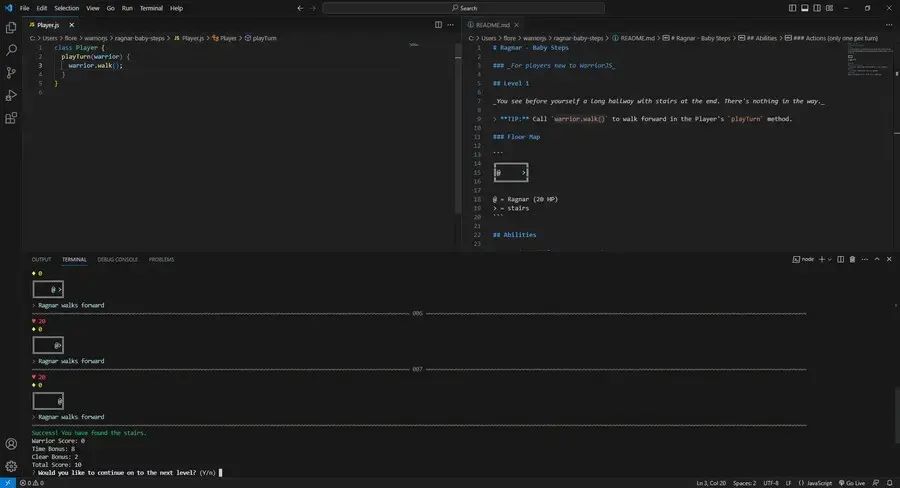
Task: Open the Explorer view in the activity bar
Action: 11,28
